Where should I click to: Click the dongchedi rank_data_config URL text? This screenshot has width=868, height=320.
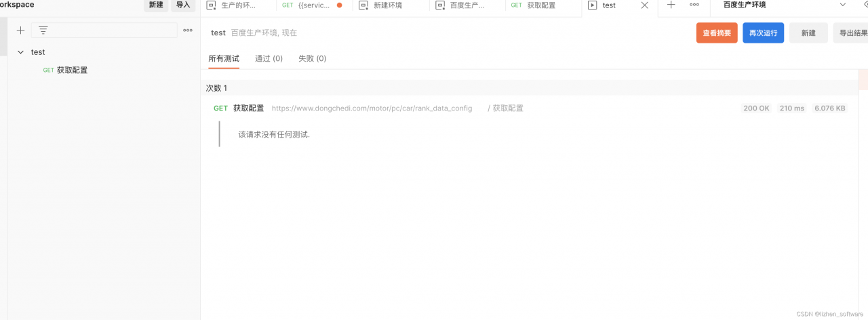tap(372, 108)
